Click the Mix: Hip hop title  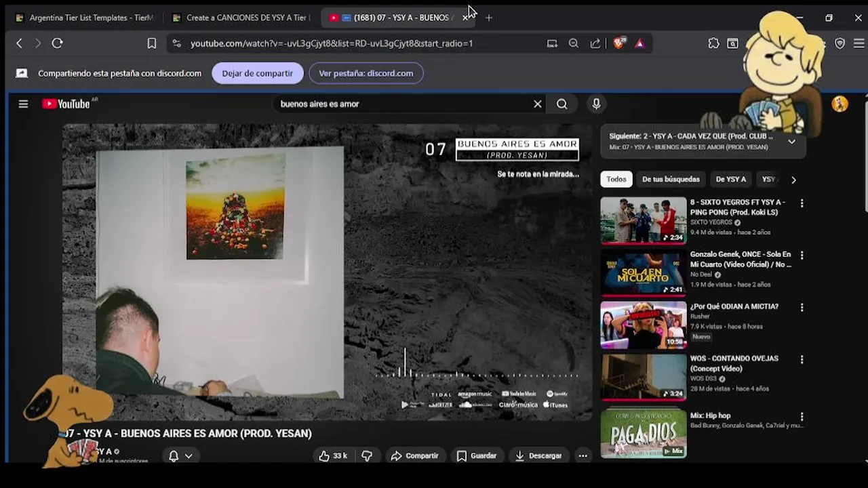[710, 415]
